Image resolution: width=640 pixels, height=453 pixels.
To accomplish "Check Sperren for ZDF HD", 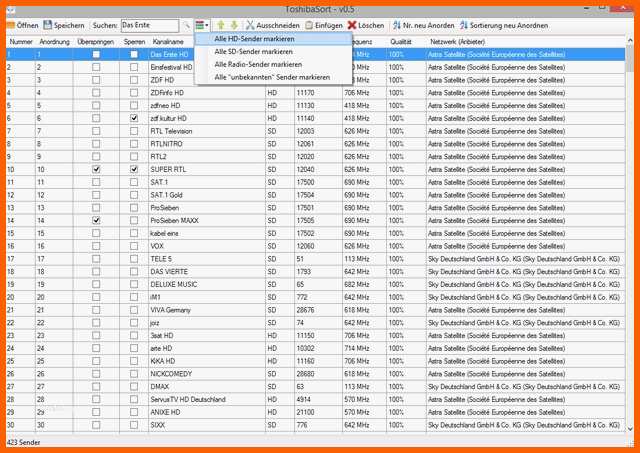I will 134,80.
